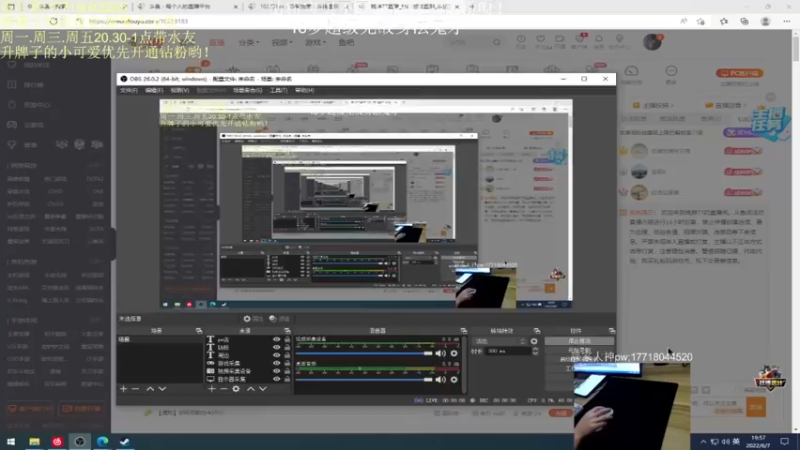The width and height of the screenshot is (800, 450).
Task: Pop out the Sources dock panel
Action: [287, 331]
